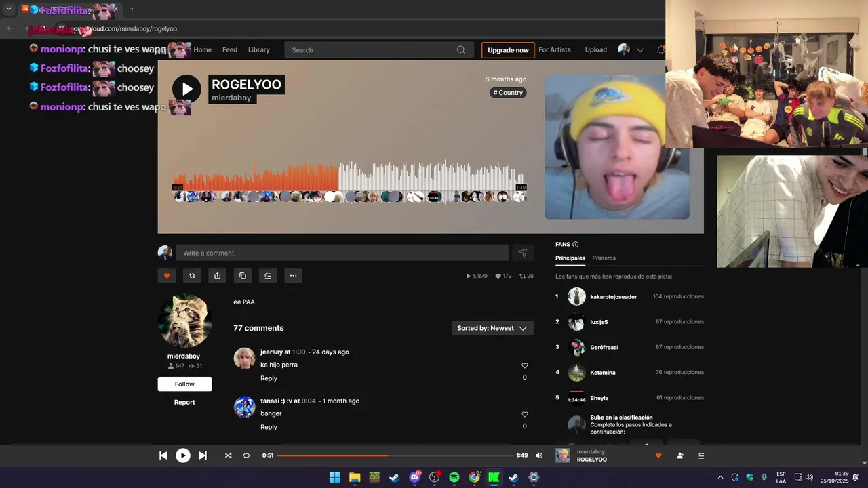The height and width of the screenshot is (488, 868).
Task: Open File Explorer from taskbar
Action: [355, 477]
